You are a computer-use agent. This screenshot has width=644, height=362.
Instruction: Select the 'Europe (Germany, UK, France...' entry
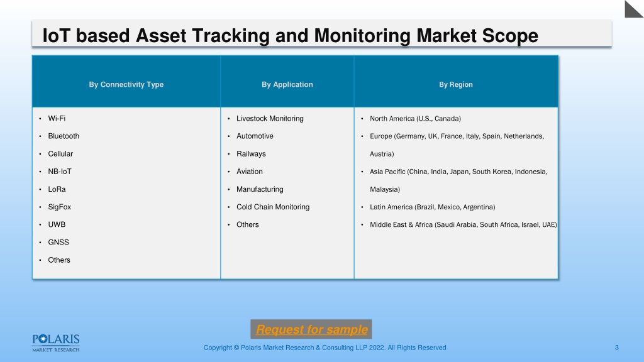click(x=457, y=145)
